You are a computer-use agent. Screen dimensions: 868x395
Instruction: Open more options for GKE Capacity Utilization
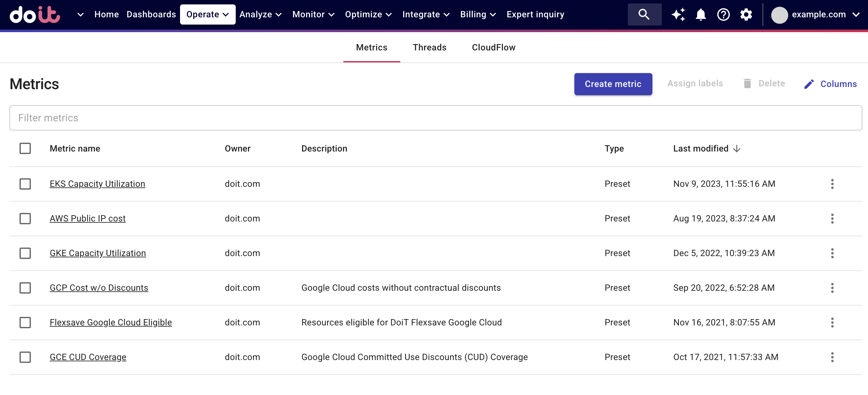(832, 253)
